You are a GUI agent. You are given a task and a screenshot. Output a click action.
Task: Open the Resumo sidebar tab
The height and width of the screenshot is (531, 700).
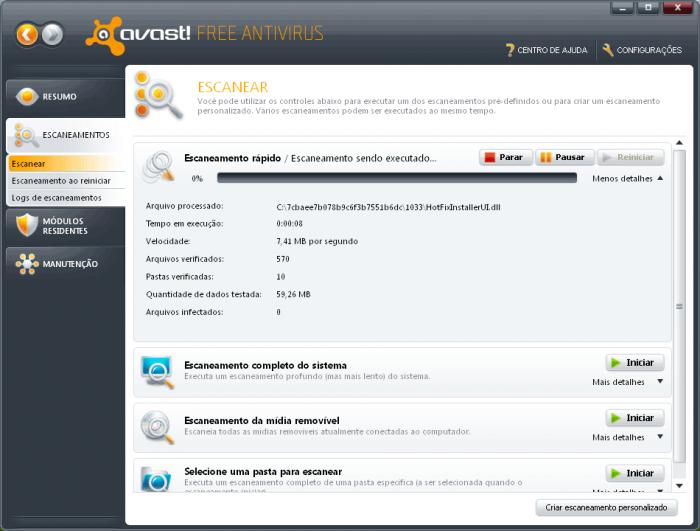pos(60,97)
